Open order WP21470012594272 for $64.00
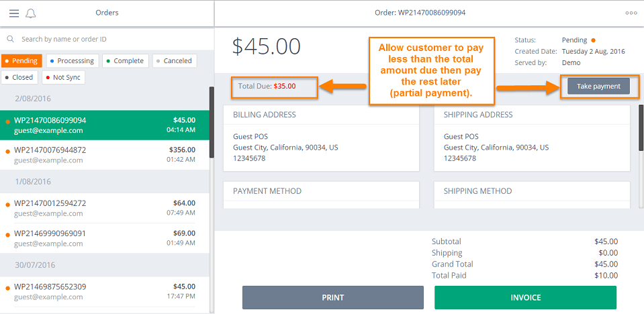This screenshot has width=644, height=314. pos(104,208)
